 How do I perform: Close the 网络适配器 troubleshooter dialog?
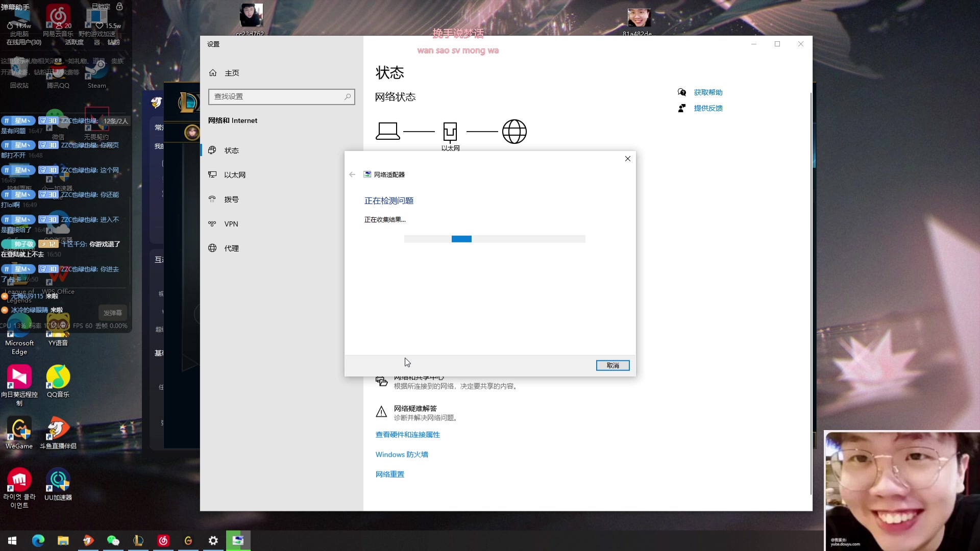[628, 159]
